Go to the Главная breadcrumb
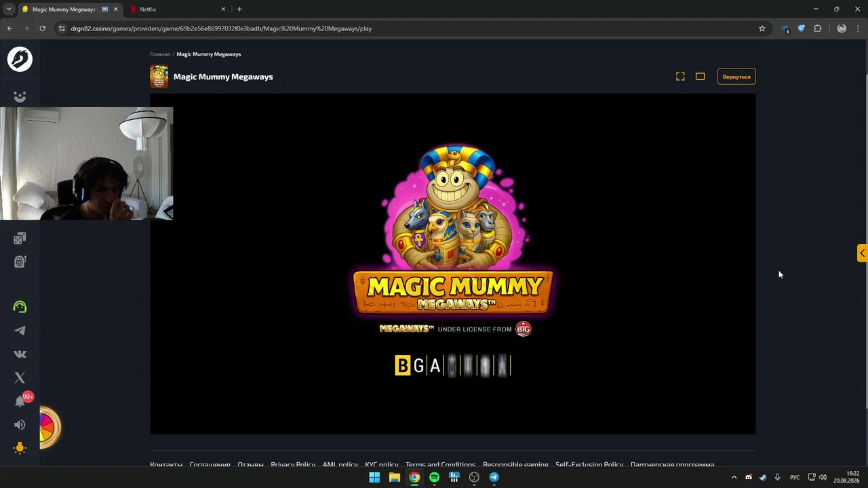The width and height of the screenshot is (868, 488). (x=160, y=54)
